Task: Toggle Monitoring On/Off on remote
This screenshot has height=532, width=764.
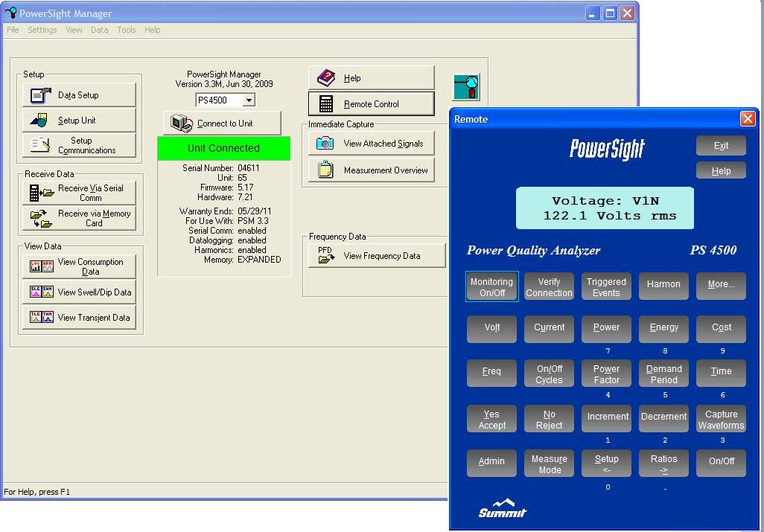Action: click(x=491, y=286)
